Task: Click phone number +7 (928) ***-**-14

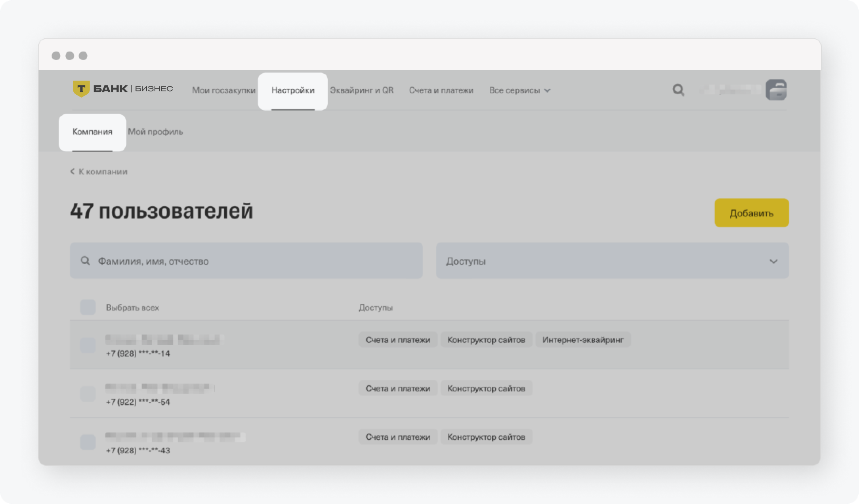Action: (x=138, y=353)
